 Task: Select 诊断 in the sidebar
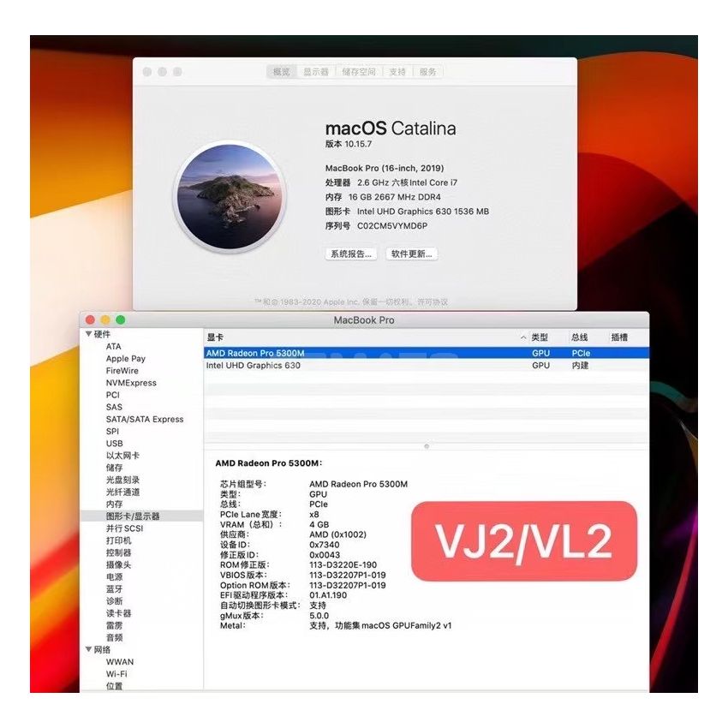pos(115,600)
